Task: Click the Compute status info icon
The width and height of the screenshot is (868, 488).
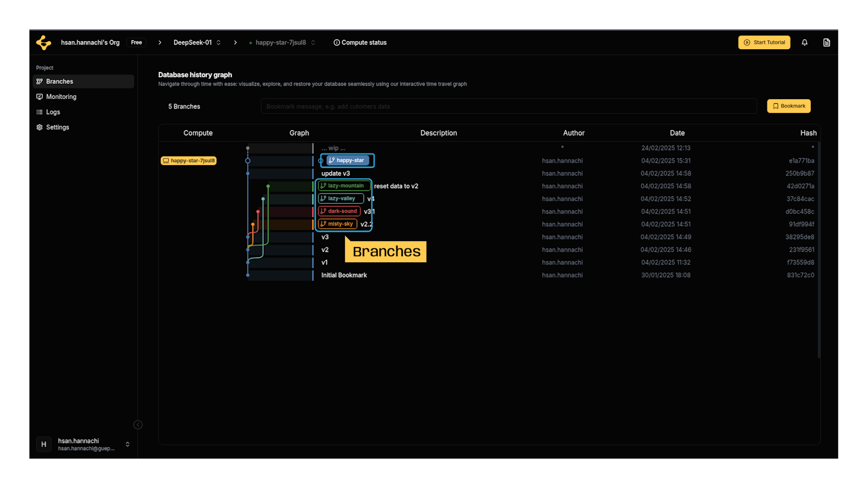Action: [337, 43]
